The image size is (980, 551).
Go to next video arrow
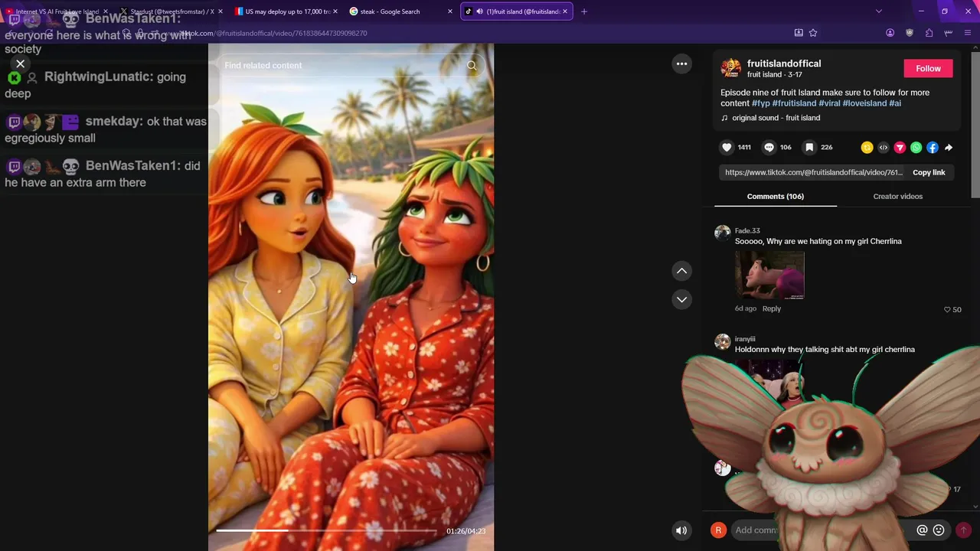[681, 299]
